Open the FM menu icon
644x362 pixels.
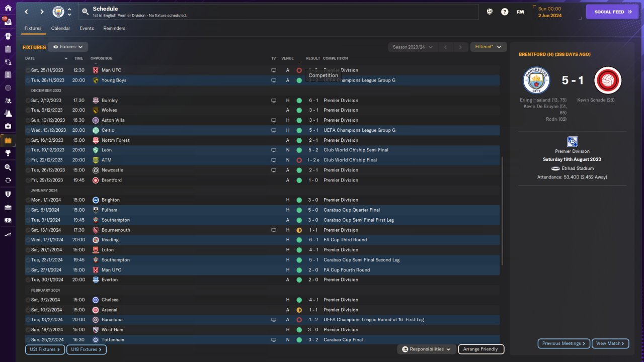pyautogui.click(x=520, y=12)
